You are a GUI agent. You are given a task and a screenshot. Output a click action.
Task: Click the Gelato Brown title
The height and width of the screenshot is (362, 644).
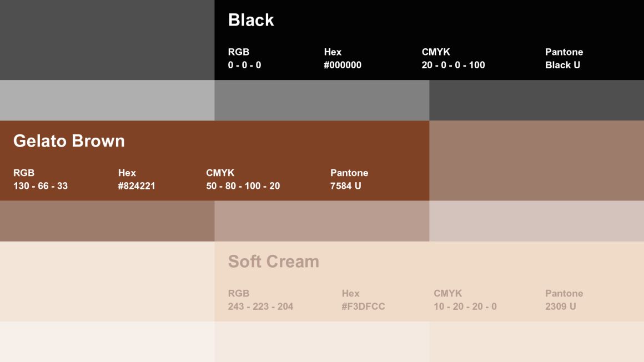(69, 141)
